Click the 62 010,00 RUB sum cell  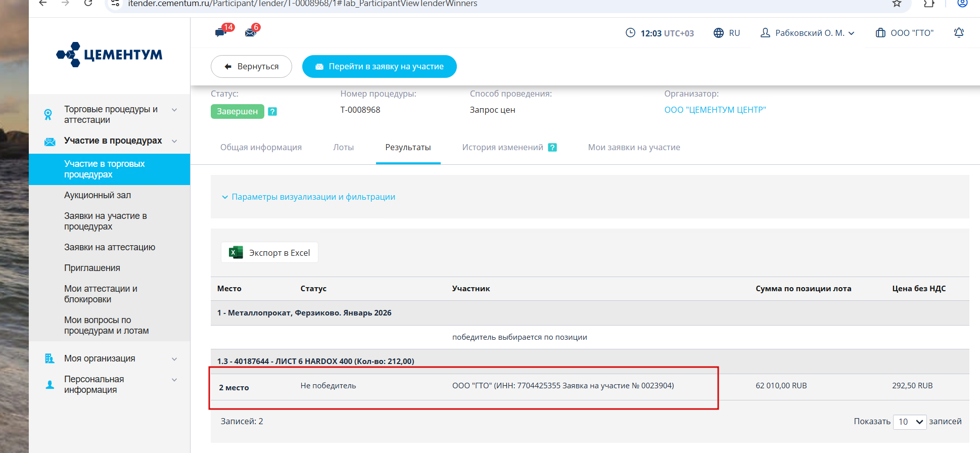(781, 385)
